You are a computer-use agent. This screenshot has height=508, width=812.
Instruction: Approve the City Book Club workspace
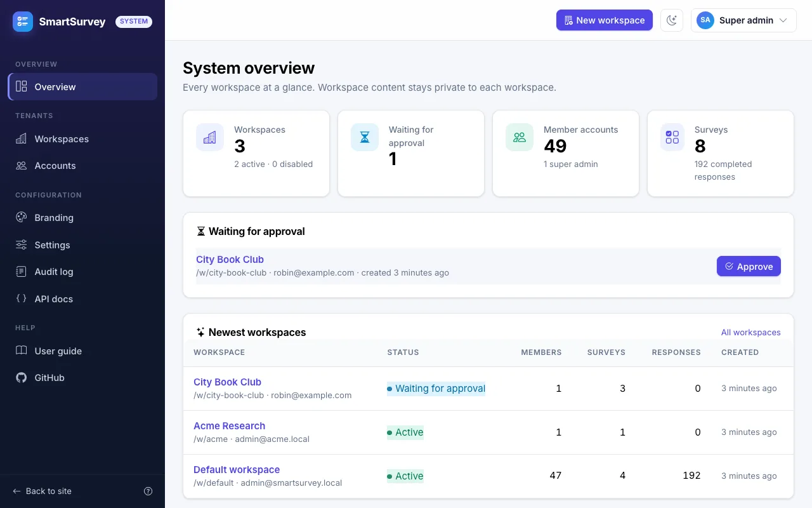(749, 266)
